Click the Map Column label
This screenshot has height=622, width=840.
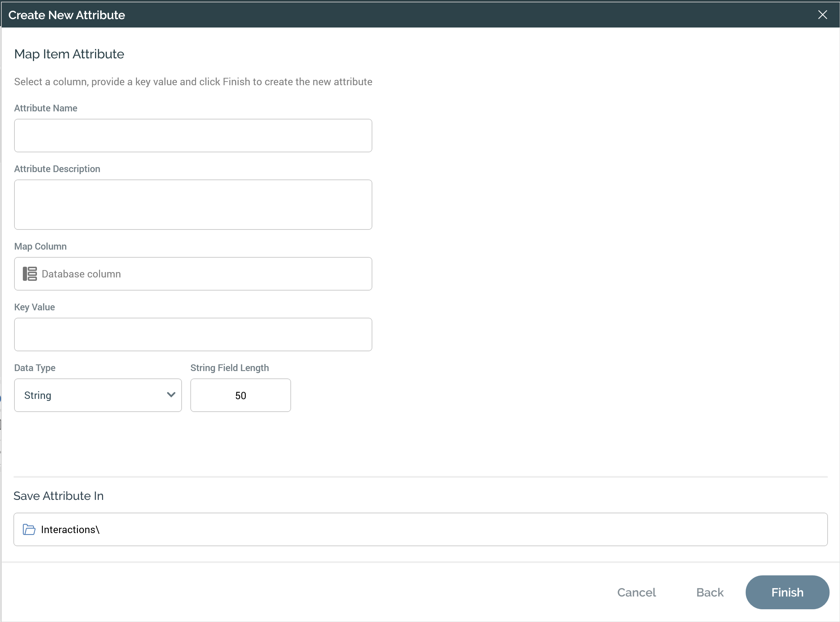click(40, 246)
